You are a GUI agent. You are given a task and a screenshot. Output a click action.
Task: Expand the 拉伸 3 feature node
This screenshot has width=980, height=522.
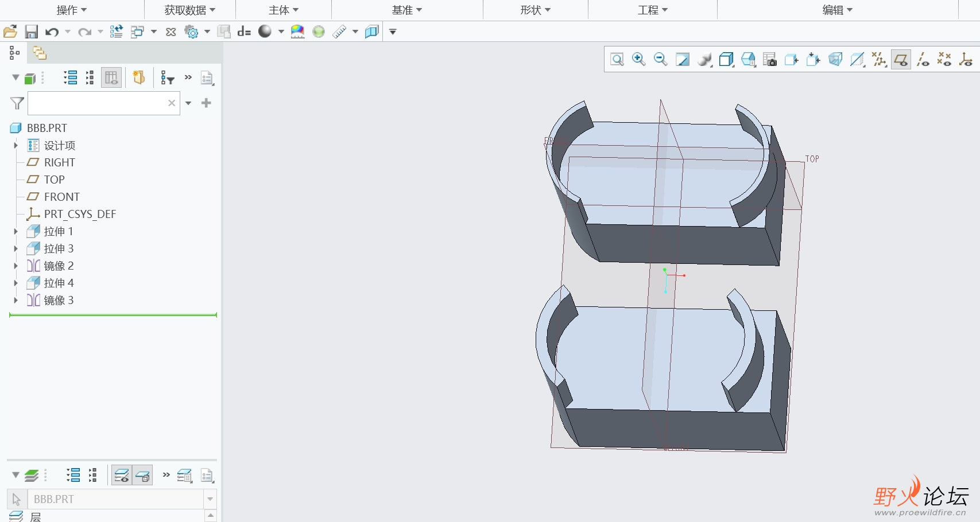point(16,248)
